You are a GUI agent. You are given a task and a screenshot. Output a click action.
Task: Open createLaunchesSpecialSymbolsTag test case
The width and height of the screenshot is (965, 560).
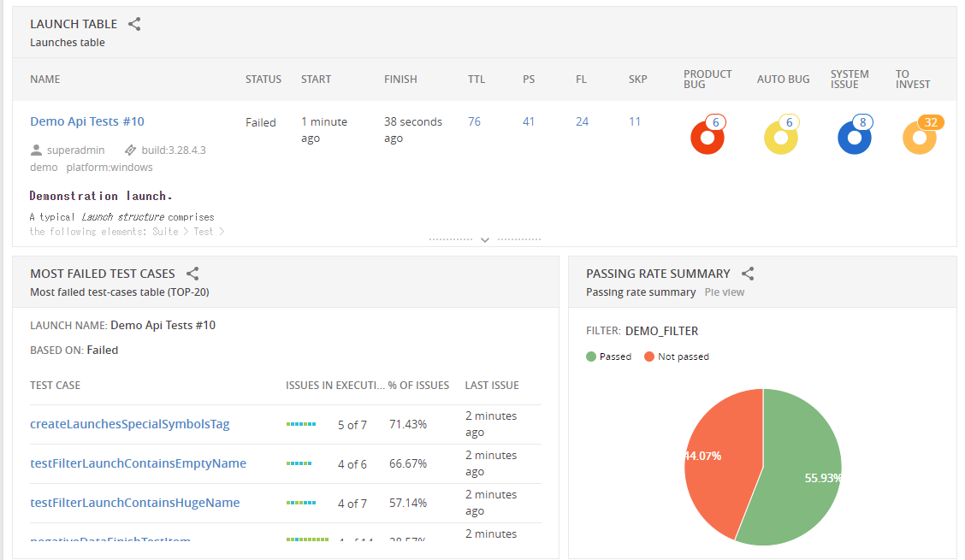(x=130, y=424)
